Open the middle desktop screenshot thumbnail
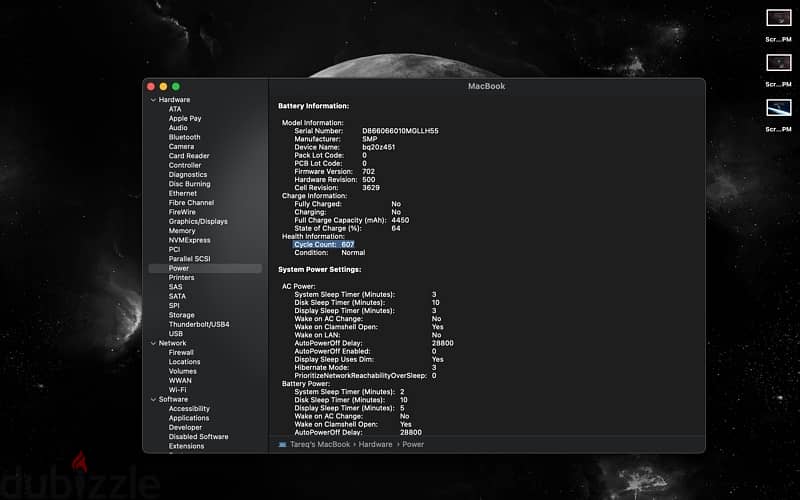 (x=779, y=63)
